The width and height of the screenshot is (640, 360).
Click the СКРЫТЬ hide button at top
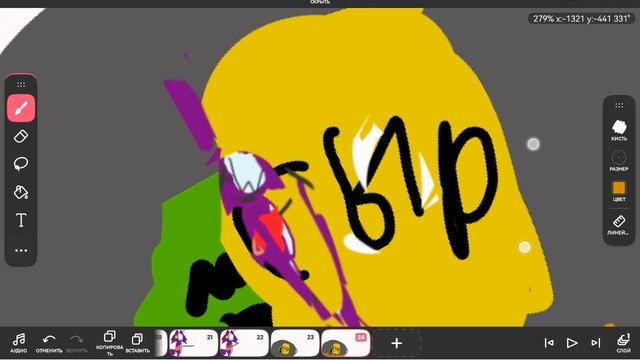320,2
